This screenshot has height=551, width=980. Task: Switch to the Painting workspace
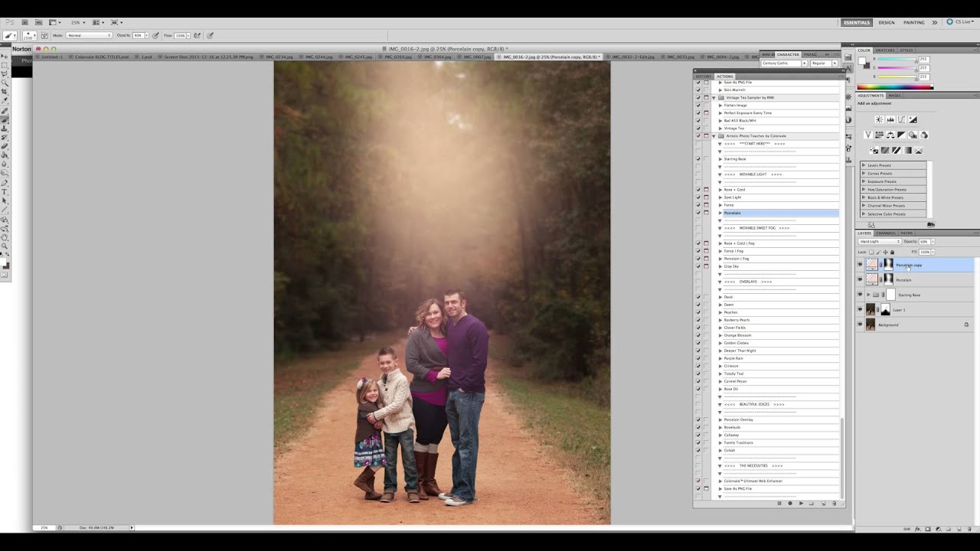coord(914,22)
